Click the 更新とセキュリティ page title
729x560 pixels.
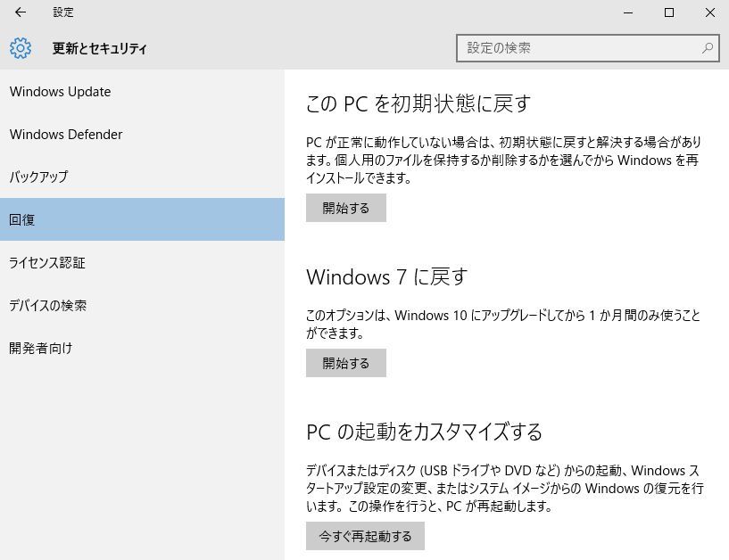tap(100, 49)
